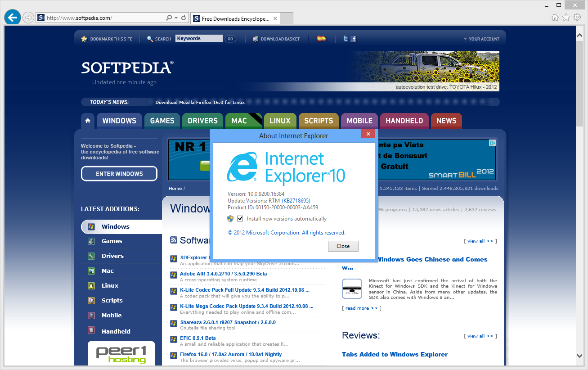
Task: Close the Free Downloads Encyclopedia tab
Action: pos(275,18)
